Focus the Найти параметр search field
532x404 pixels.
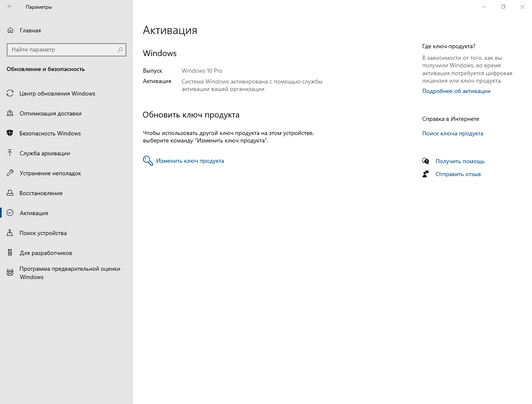(x=66, y=49)
